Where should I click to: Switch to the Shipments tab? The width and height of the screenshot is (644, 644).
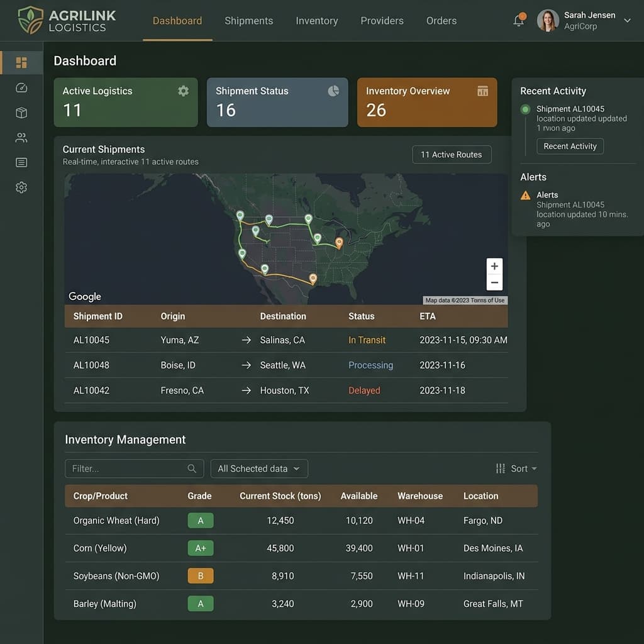click(249, 21)
